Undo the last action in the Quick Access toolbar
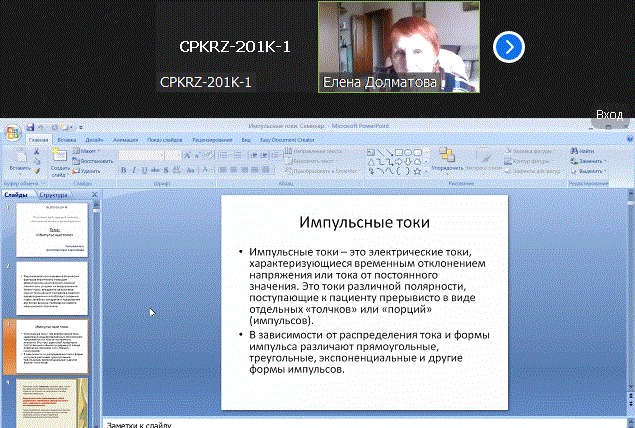The image size is (635, 428). click(x=40, y=128)
